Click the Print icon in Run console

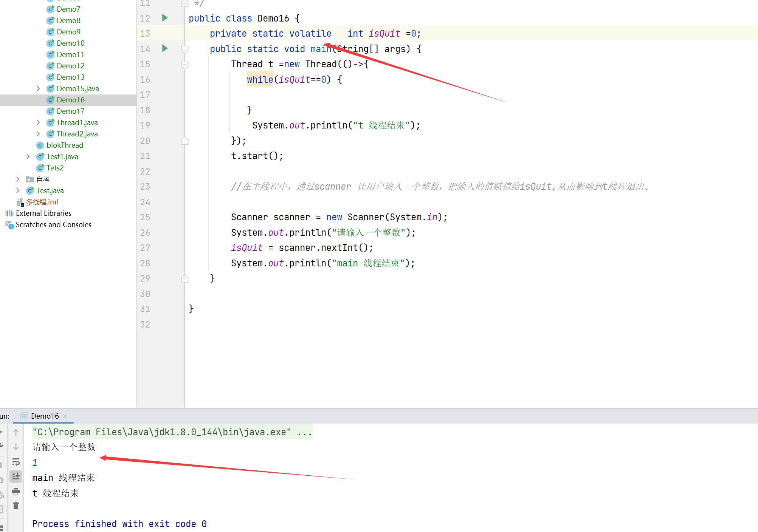[x=16, y=491]
